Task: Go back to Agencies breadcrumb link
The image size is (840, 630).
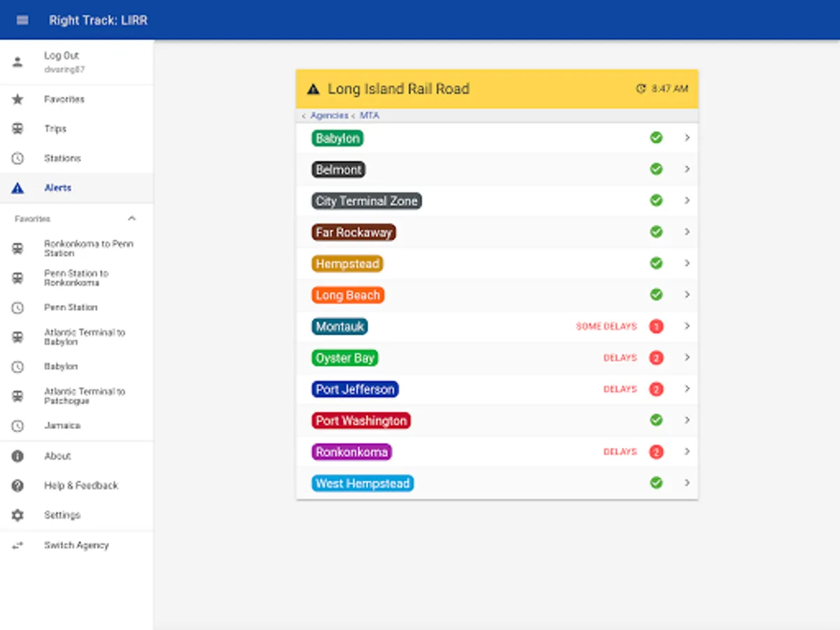Action: pyautogui.click(x=329, y=115)
